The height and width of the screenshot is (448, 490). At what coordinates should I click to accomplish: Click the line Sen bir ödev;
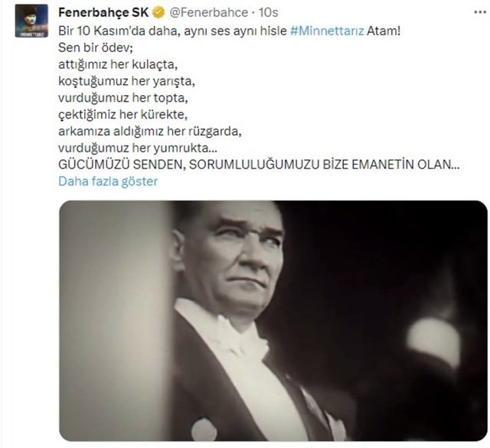tap(96, 47)
